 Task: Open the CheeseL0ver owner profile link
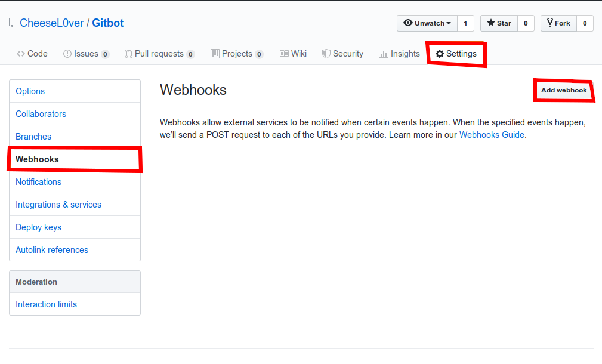[x=51, y=23]
